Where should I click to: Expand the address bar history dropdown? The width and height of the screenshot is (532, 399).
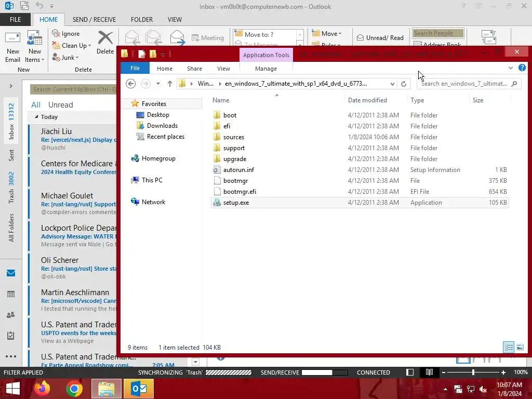click(392, 84)
